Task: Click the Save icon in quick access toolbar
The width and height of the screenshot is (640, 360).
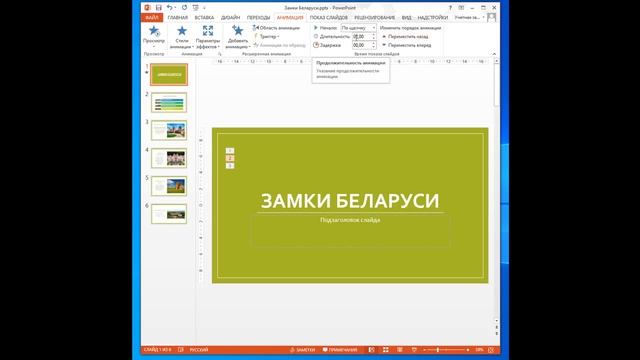Action: pos(158,8)
